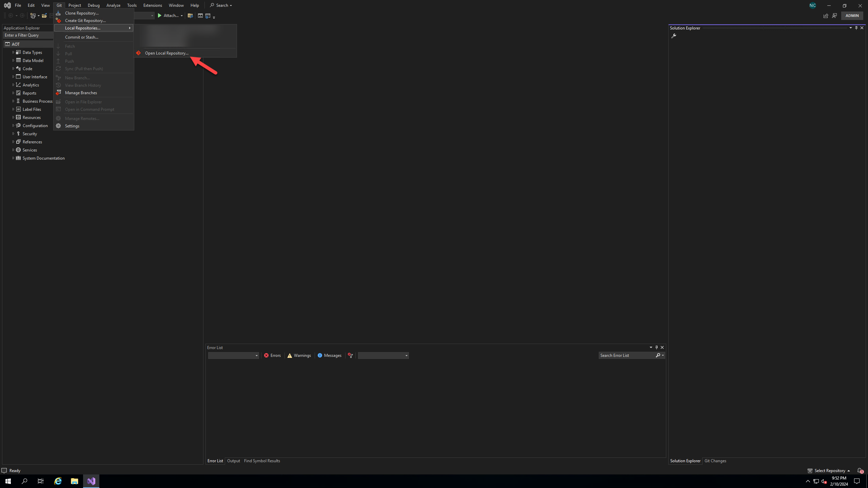The height and width of the screenshot is (488, 868).
Task: Toggle the Messages filter in Error List
Action: pyautogui.click(x=329, y=355)
